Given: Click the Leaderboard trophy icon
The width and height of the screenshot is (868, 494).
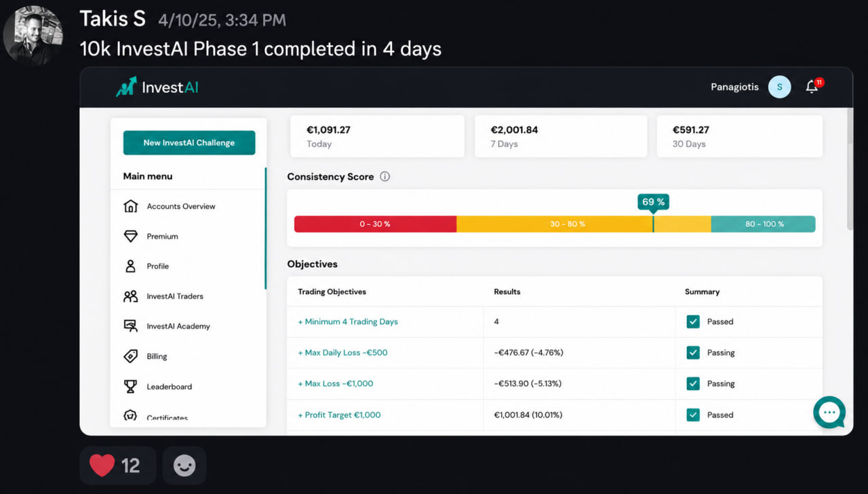Looking at the screenshot, I should [x=131, y=387].
